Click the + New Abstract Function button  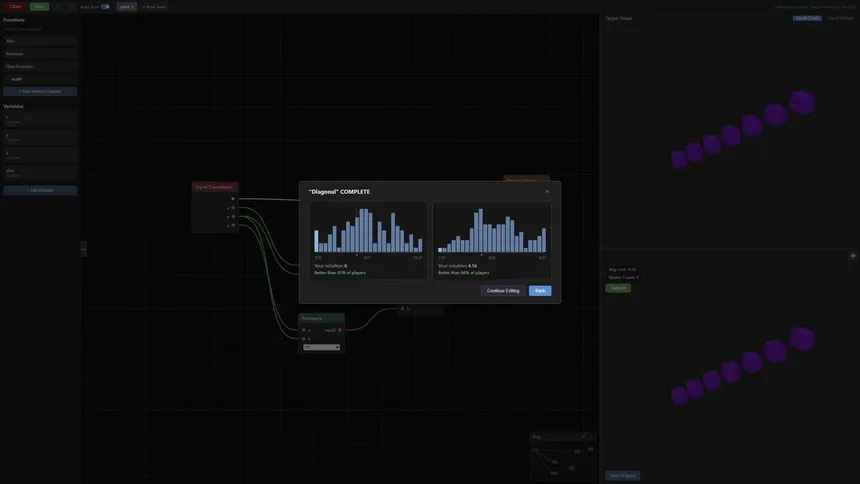click(x=40, y=91)
